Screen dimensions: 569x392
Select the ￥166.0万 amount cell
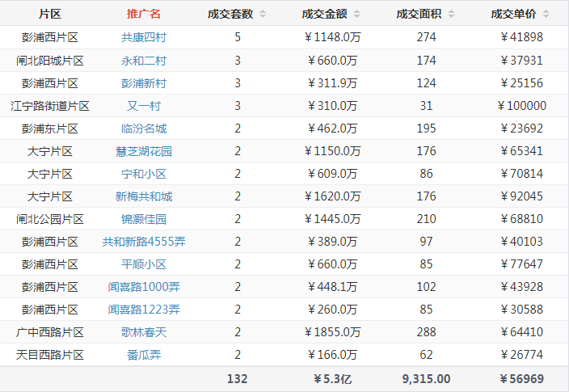click(x=332, y=355)
